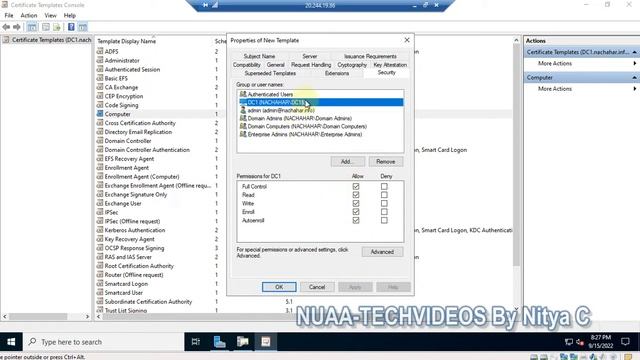Open the Help menu
This screenshot has width=640, height=360.
70,15
